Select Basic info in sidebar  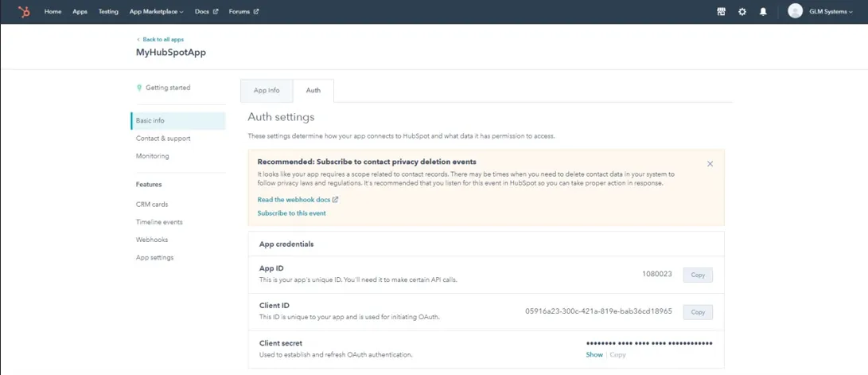pos(178,121)
